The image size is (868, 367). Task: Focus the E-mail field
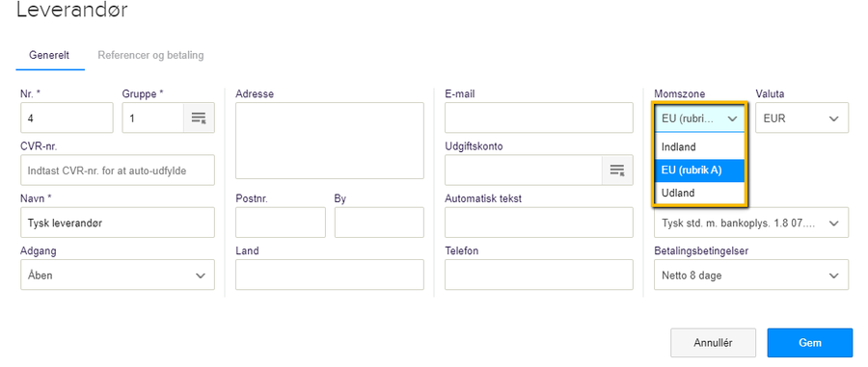pos(538,118)
